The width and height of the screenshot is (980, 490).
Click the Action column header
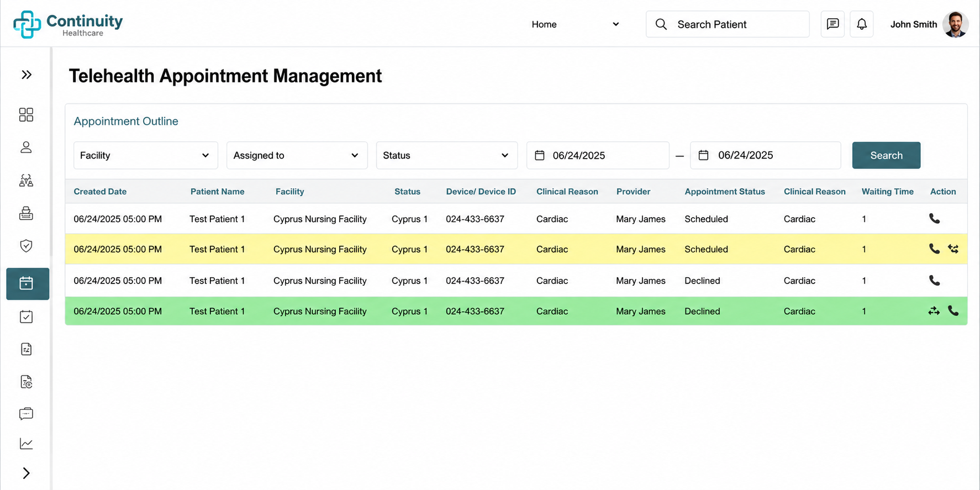(943, 192)
